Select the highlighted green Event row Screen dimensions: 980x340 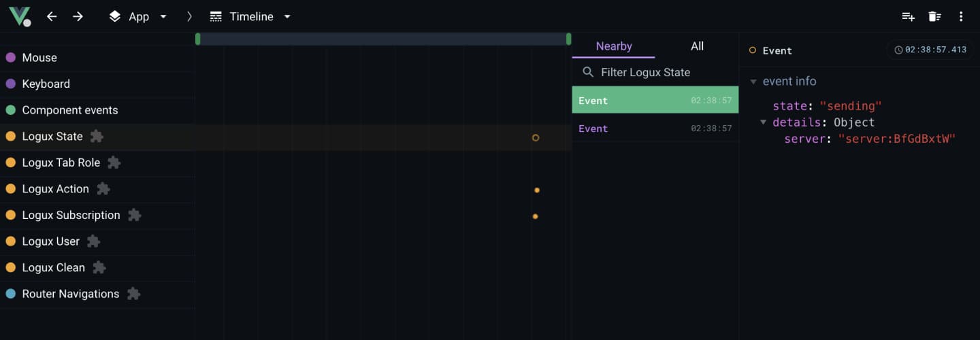point(655,100)
